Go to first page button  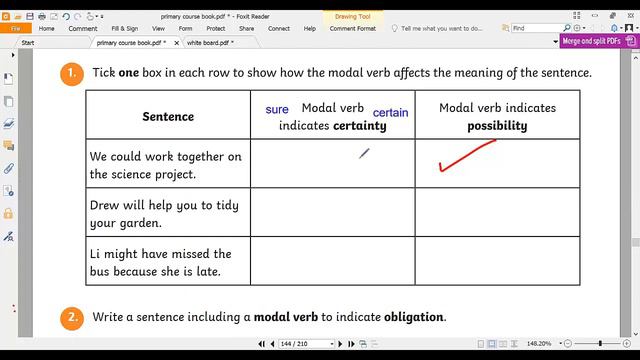pyautogui.click(x=262, y=344)
